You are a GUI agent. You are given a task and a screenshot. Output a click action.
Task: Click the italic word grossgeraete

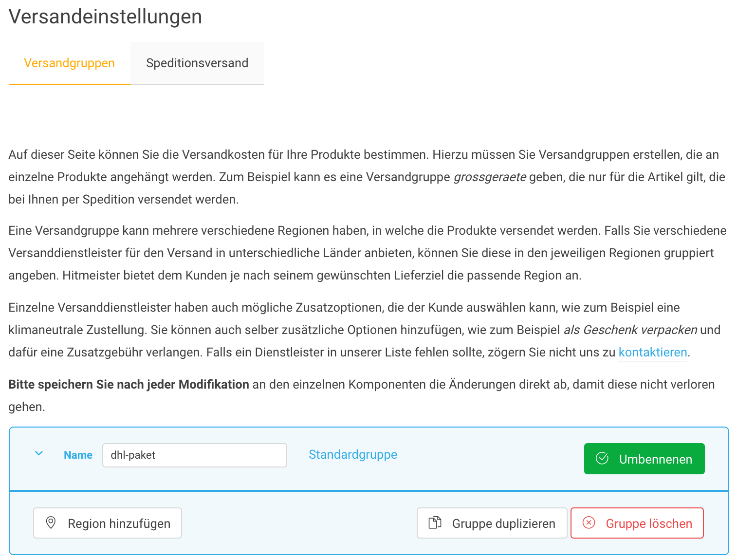[489, 177]
